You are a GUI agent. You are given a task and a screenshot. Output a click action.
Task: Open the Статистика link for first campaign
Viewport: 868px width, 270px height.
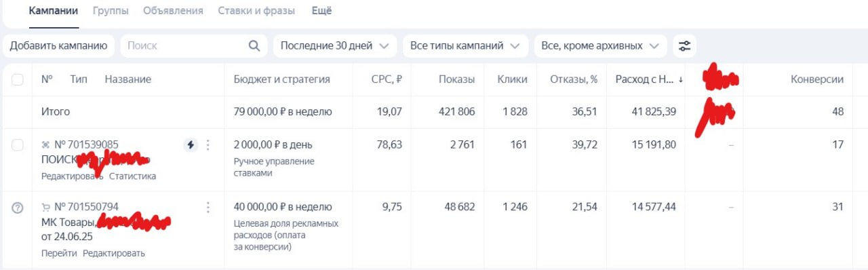(132, 176)
